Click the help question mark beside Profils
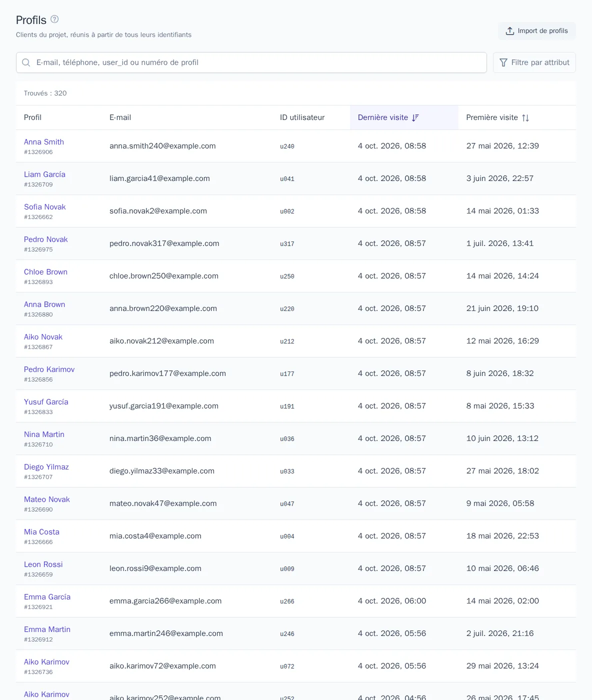Viewport: 592px width, 700px height. tap(55, 19)
